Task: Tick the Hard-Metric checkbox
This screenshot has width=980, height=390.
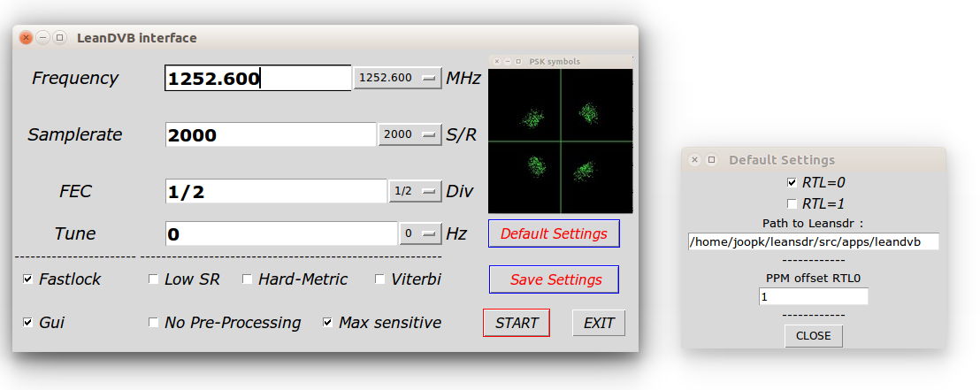Action: point(247,279)
